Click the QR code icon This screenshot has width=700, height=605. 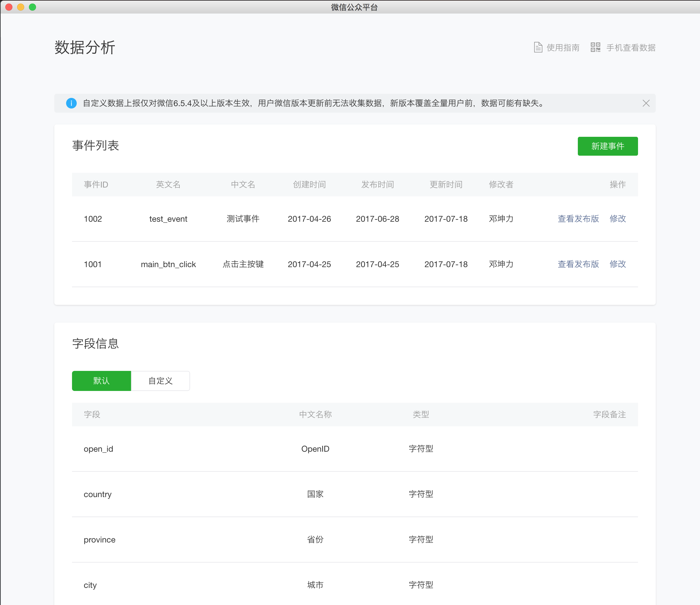tap(595, 47)
